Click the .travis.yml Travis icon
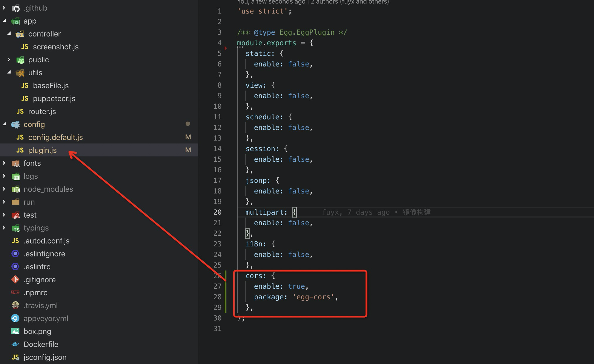 click(15, 305)
